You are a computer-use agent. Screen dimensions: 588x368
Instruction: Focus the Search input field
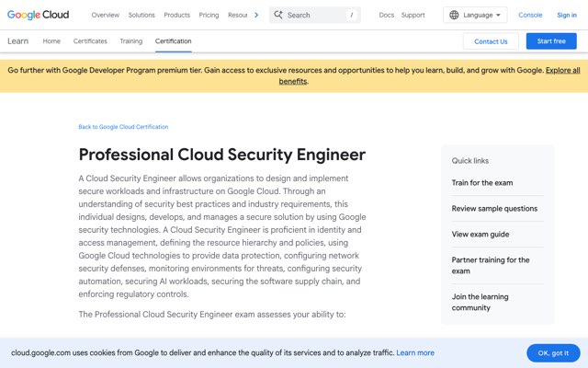coord(315,15)
